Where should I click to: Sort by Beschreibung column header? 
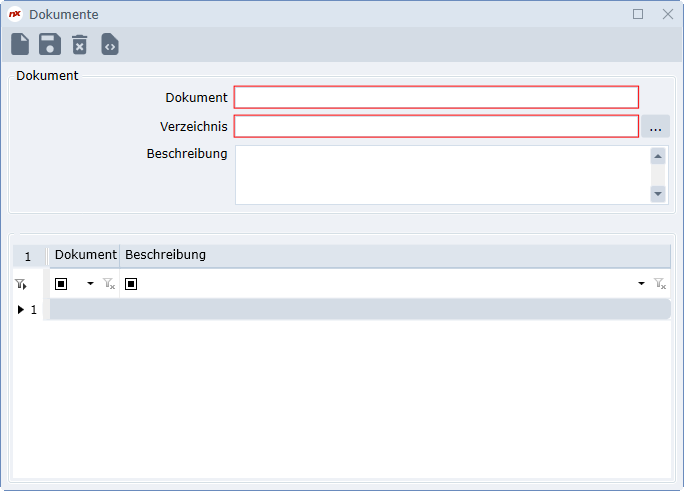tap(395, 255)
